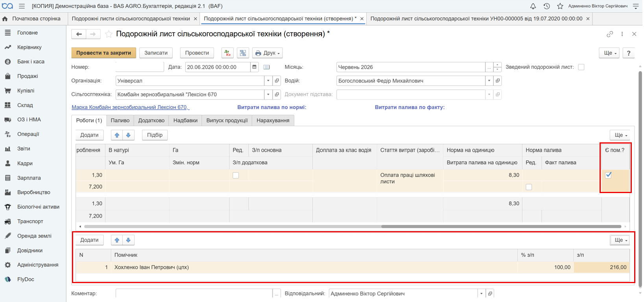Click Місяць stepper arrows
The width and height of the screenshot is (644, 302).
click(x=497, y=67)
